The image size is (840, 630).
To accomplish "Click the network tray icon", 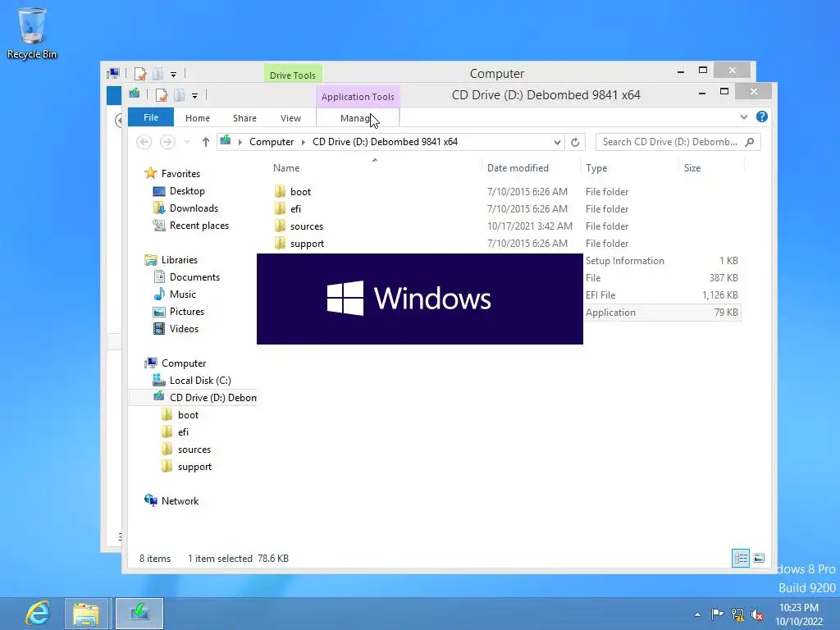I will 737,614.
